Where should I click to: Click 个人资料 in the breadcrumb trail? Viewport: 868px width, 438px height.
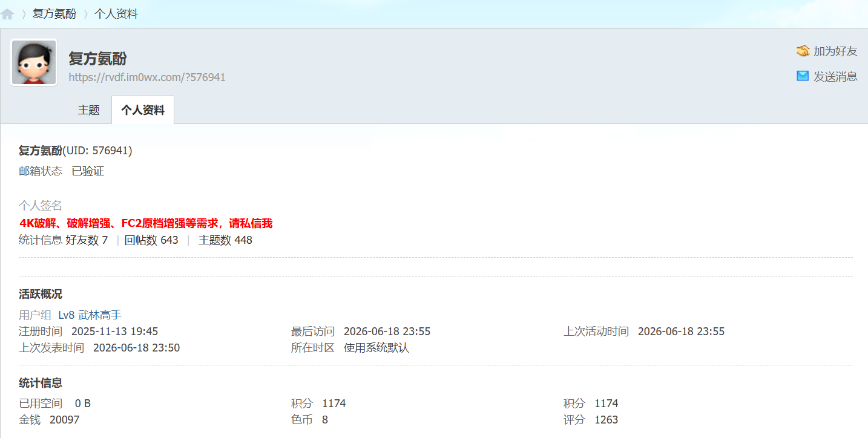[116, 14]
